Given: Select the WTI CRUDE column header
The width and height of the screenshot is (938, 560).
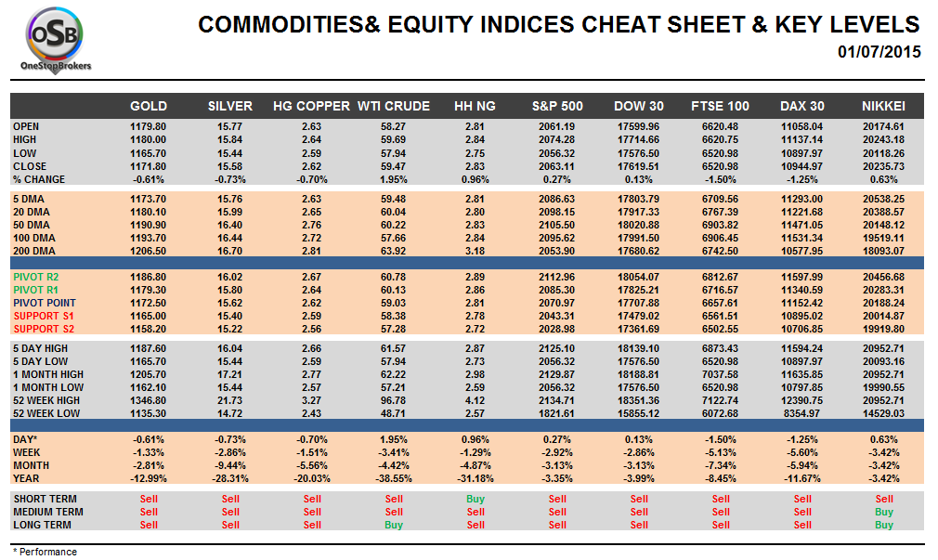Looking at the screenshot, I should tap(394, 106).
